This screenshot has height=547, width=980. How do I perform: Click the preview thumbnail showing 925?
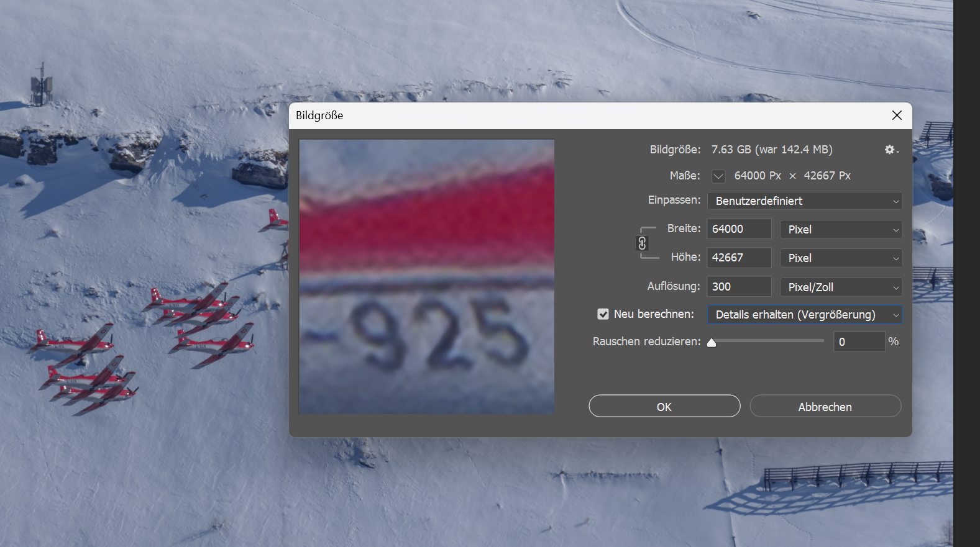pos(426,276)
